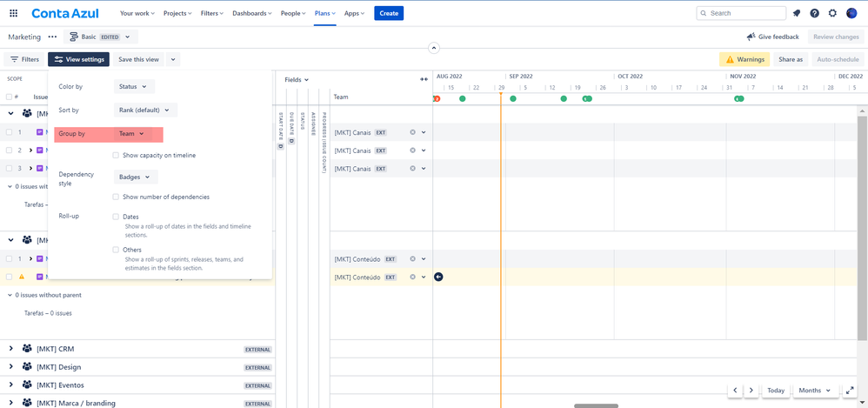Open Marketing plan more options ellipsis
868x408 pixels.
52,37
